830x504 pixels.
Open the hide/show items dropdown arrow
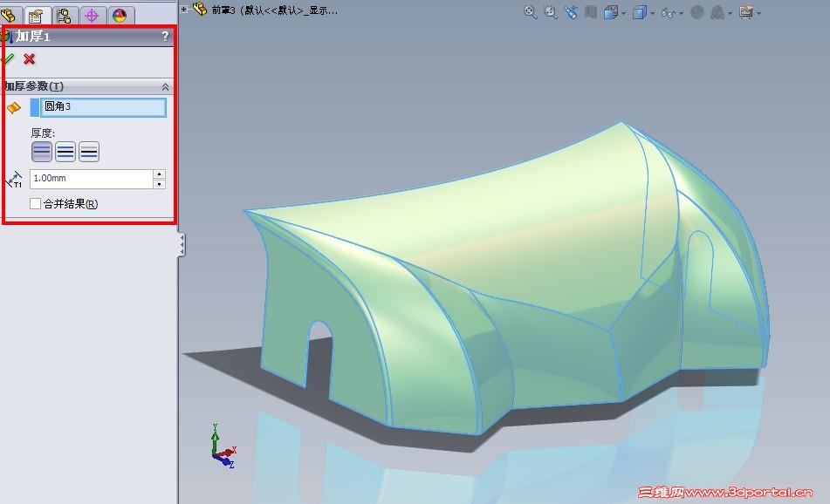tap(681, 13)
